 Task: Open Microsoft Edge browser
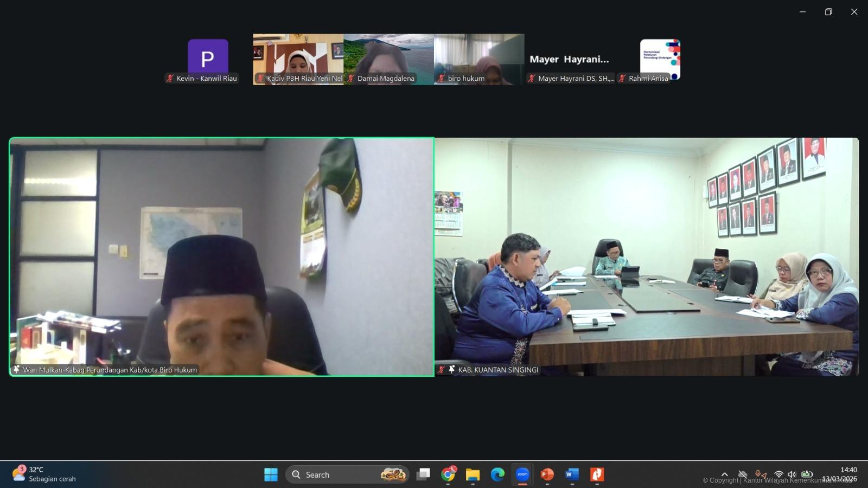pos(497,474)
